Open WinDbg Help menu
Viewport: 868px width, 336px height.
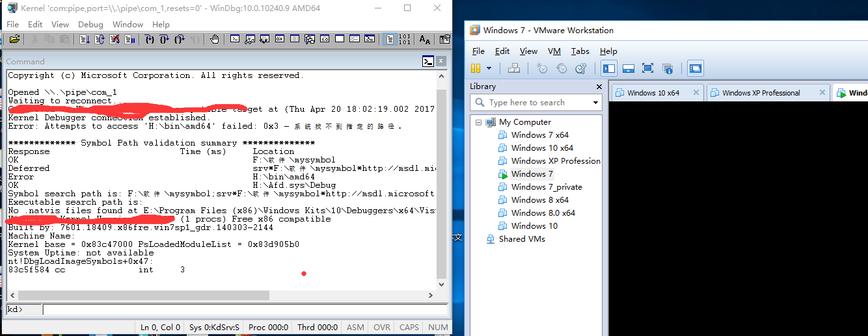(x=161, y=24)
